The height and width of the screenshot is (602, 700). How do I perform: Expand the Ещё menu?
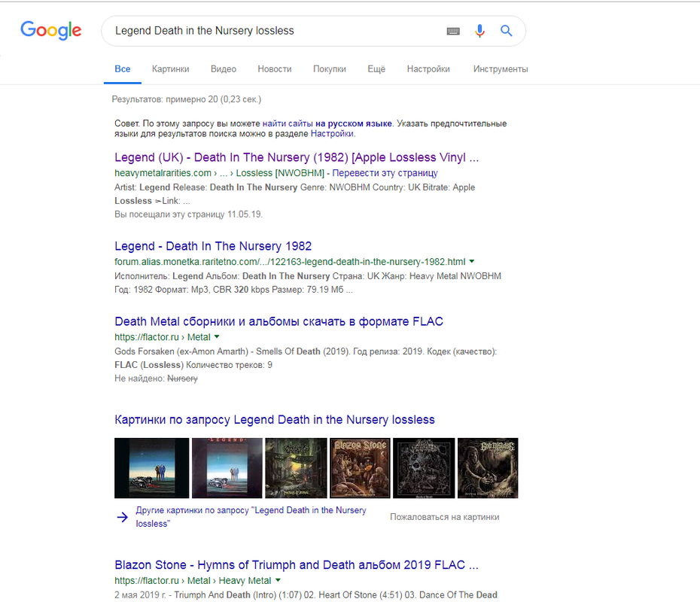click(x=376, y=69)
